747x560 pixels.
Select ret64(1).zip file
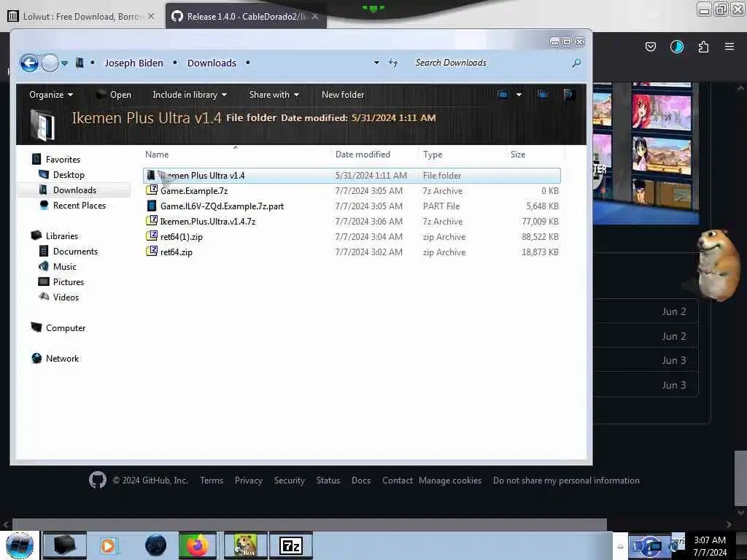(x=352, y=237)
